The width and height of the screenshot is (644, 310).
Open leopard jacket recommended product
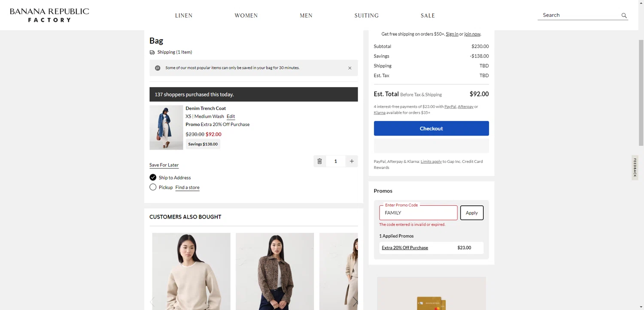[275, 271]
